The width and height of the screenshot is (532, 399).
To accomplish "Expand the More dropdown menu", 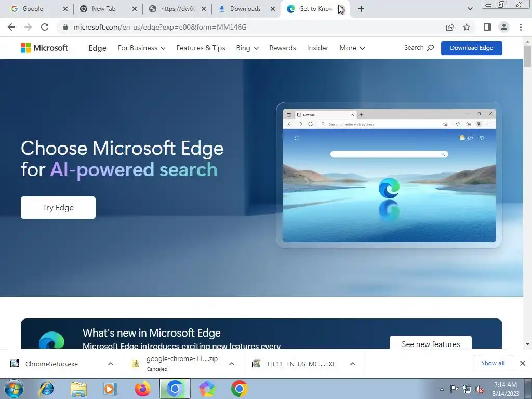I will pyautogui.click(x=352, y=48).
